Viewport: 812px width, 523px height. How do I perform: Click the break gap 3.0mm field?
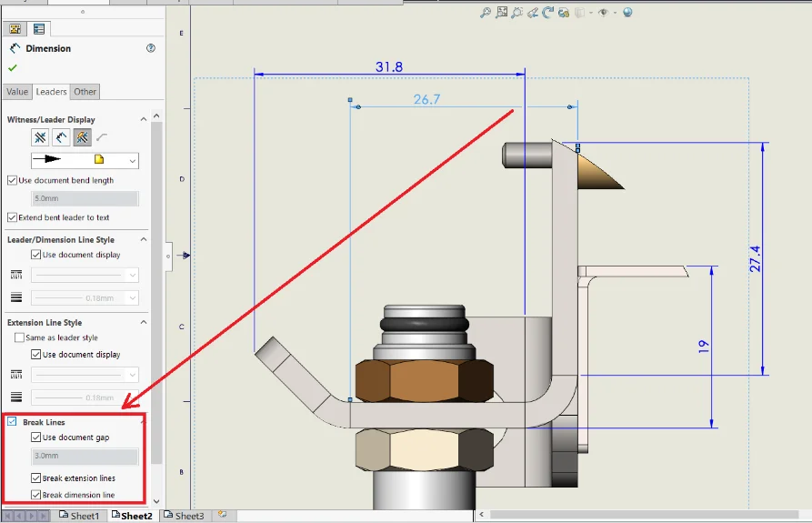pos(85,456)
